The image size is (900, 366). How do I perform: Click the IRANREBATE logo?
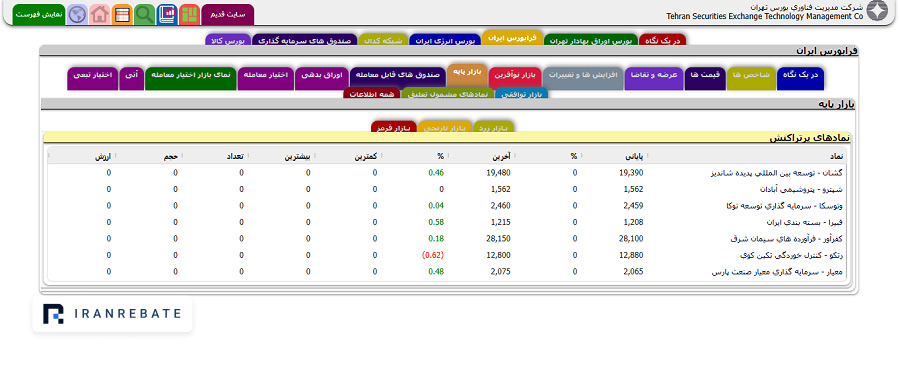[x=112, y=313]
